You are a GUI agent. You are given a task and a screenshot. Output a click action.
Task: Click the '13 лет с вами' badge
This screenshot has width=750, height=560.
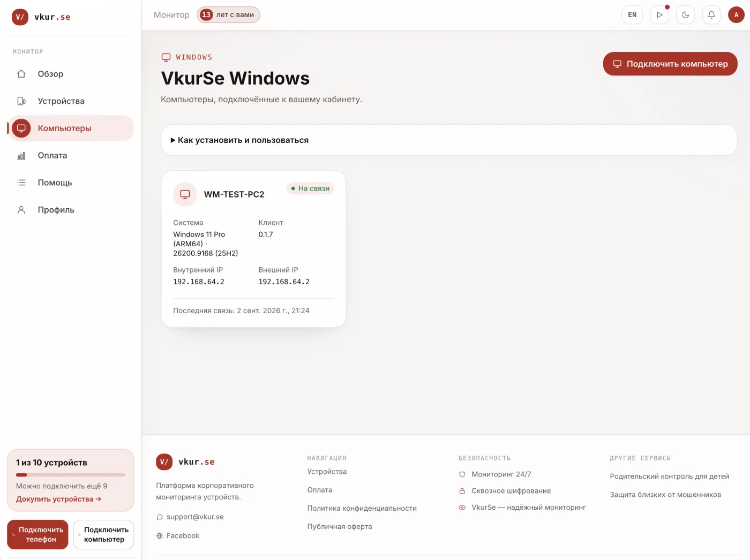(x=228, y=15)
